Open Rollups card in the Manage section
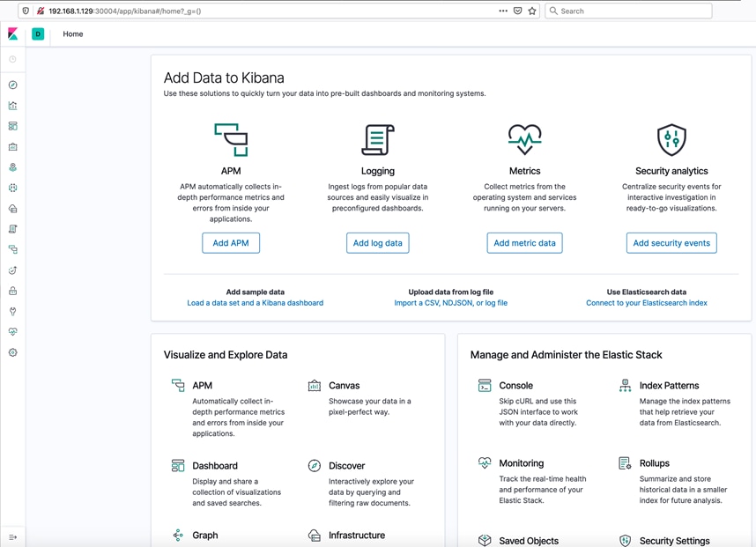The width and height of the screenshot is (756, 547). click(x=677, y=481)
